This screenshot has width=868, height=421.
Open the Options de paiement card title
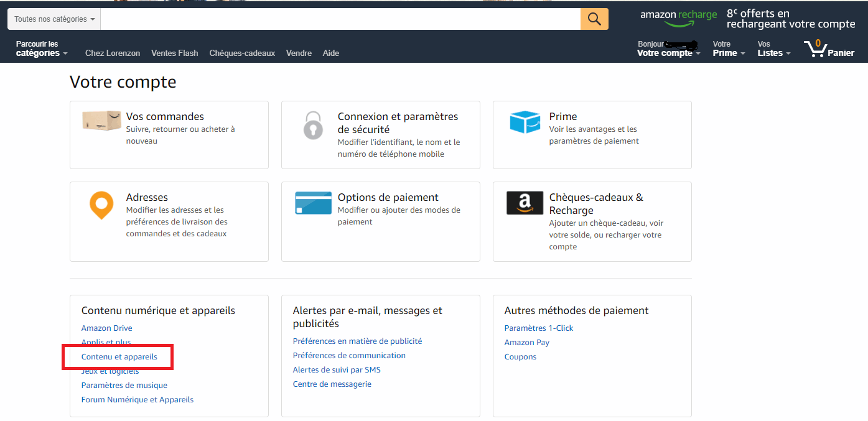tap(388, 197)
